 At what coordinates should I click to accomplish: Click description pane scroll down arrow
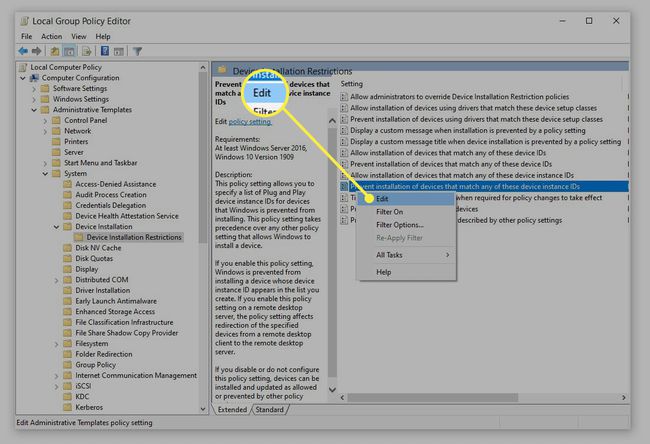pos(332,390)
